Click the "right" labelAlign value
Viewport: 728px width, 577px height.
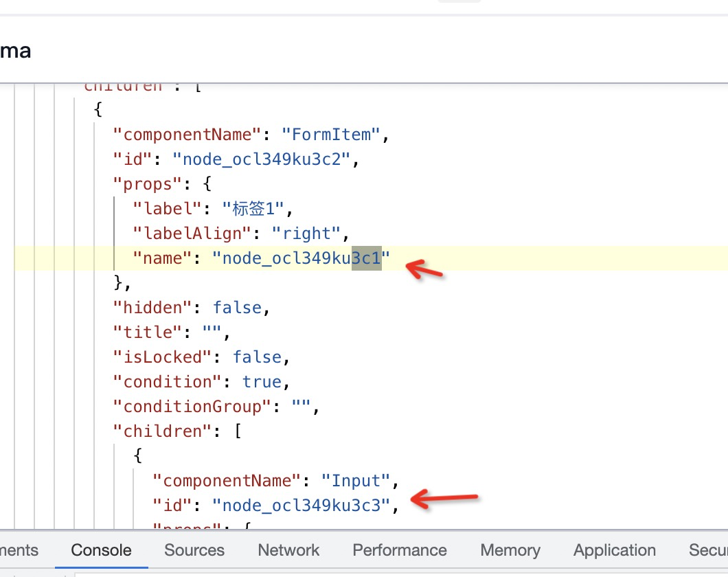click(x=306, y=234)
